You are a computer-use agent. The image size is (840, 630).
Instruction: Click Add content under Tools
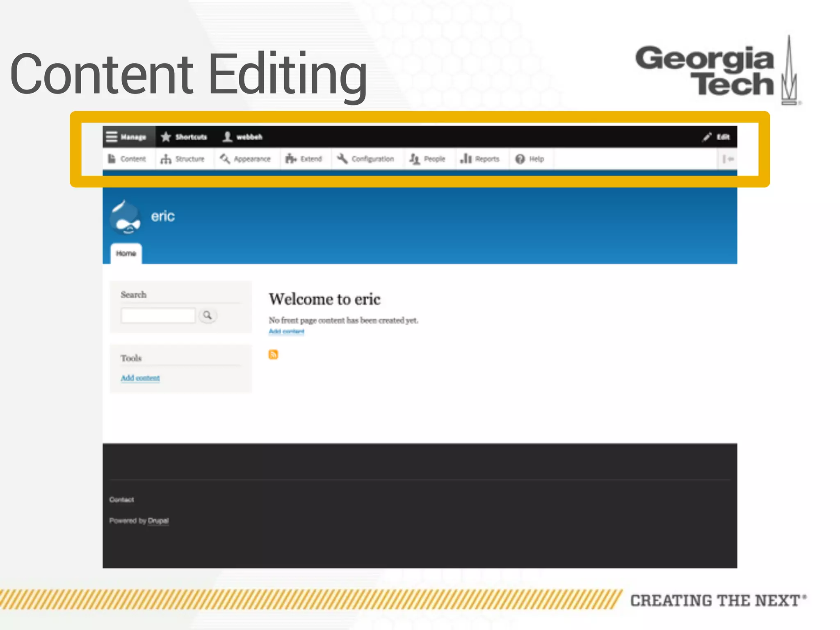(140, 378)
